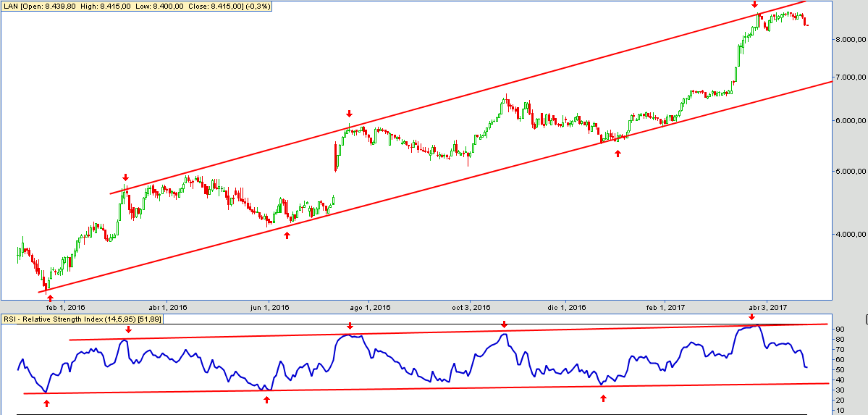The image size is (868, 415).
Task: Click the rightmost red up arrow below the RSI line
Action: click(x=603, y=398)
